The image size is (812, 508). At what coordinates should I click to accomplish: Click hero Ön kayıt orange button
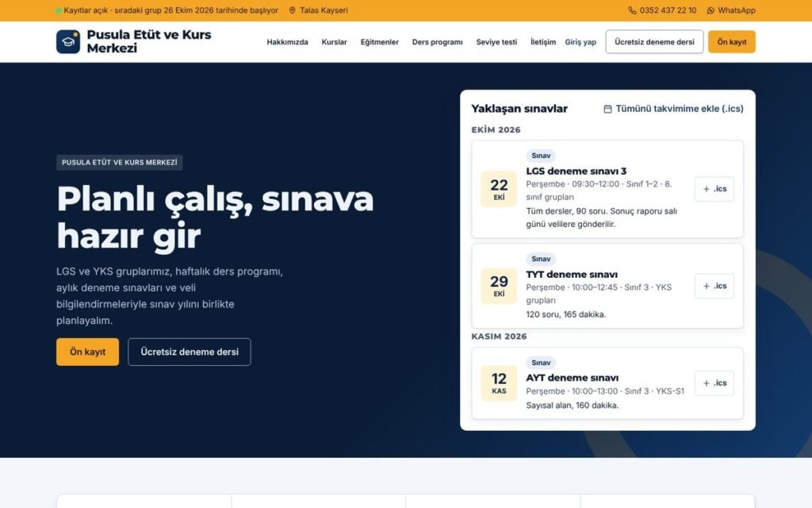click(87, 352)
